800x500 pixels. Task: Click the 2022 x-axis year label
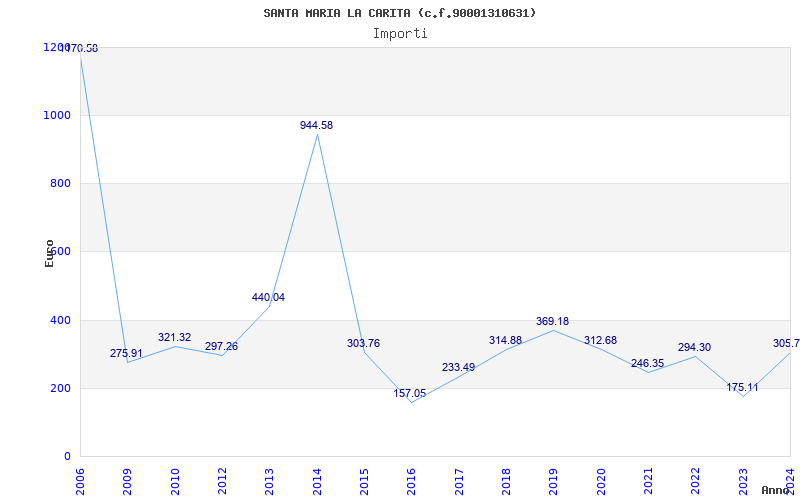[x=695, y=482]
